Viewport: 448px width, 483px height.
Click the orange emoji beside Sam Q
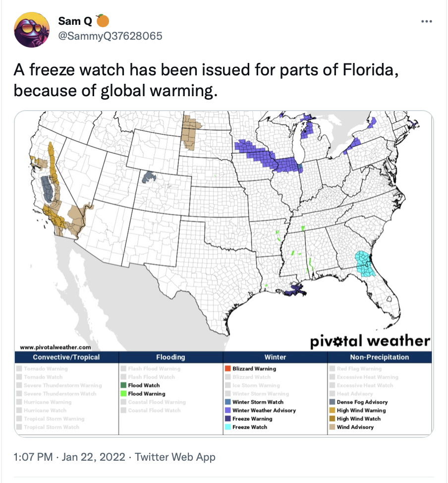103,21
